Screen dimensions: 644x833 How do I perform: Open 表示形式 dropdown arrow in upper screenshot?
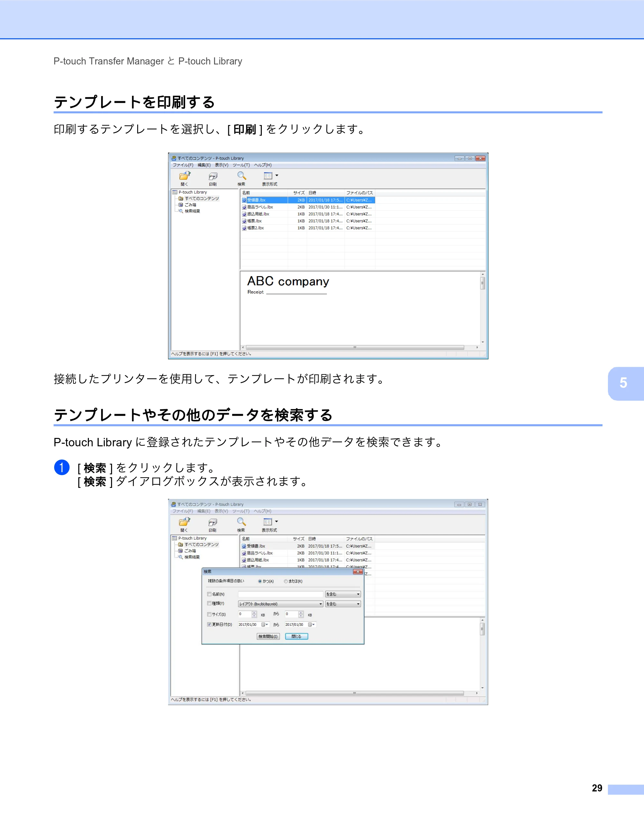point(277,175)
